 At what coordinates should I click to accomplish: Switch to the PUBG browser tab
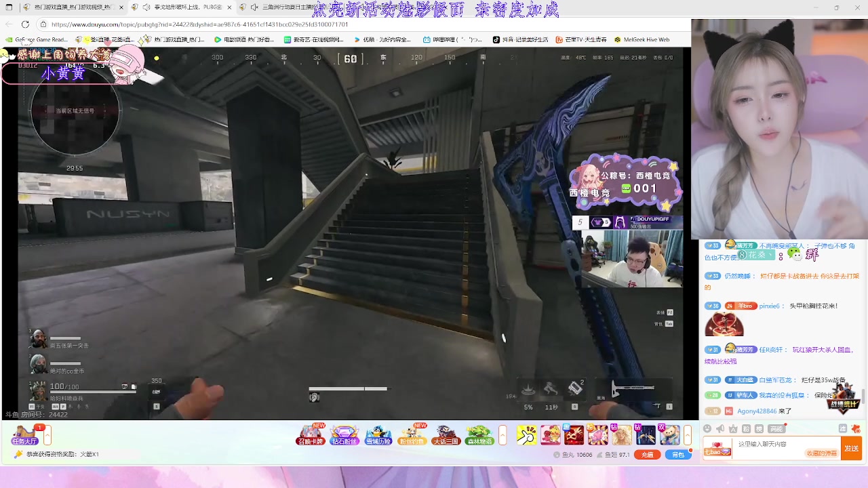point(181,7)
